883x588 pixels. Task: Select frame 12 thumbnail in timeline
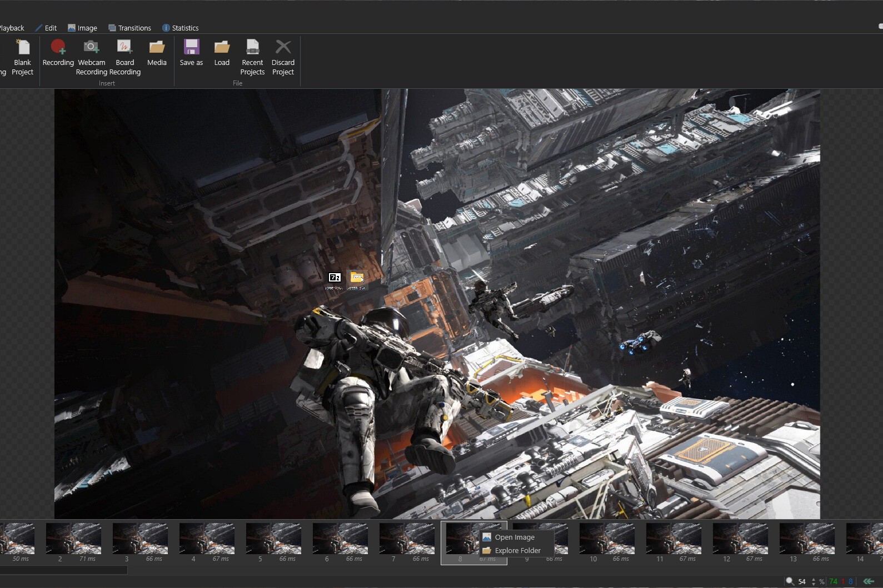tap(740, 539)
